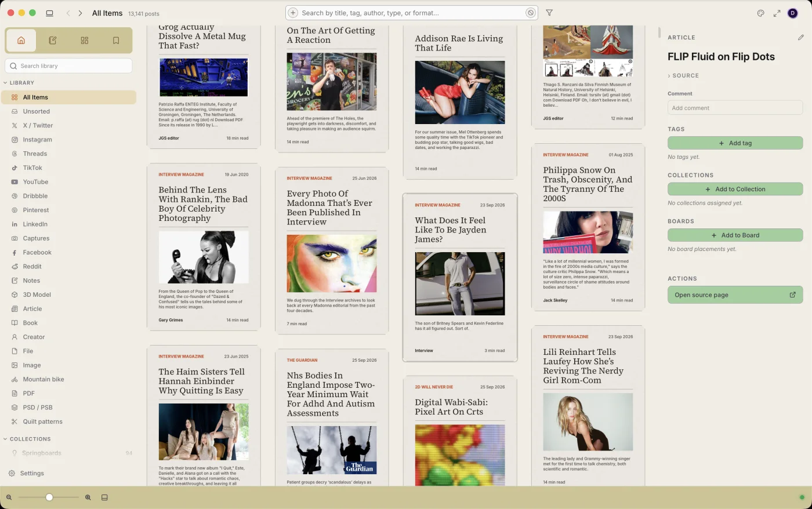Go back with the left arrow
The image size is (812, 509).
click(68, 13)
